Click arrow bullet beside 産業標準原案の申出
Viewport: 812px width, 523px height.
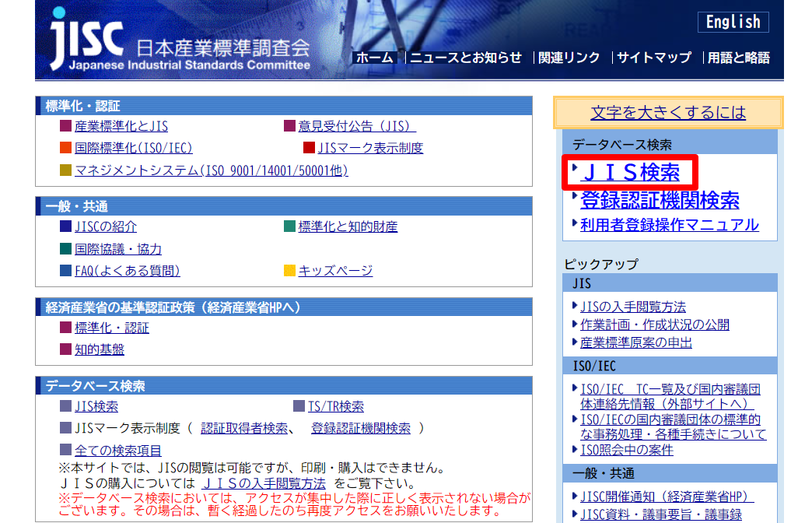click(574, 342)
